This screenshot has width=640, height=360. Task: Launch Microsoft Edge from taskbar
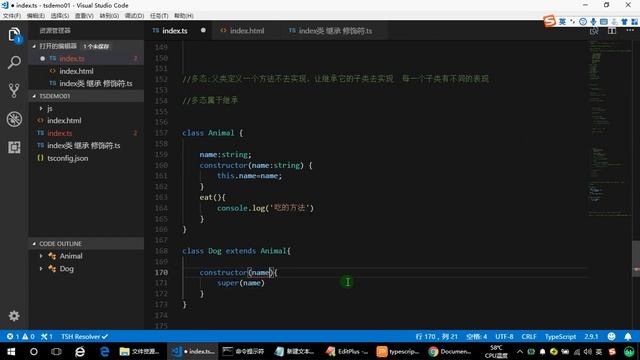click(x=104, y=351)
